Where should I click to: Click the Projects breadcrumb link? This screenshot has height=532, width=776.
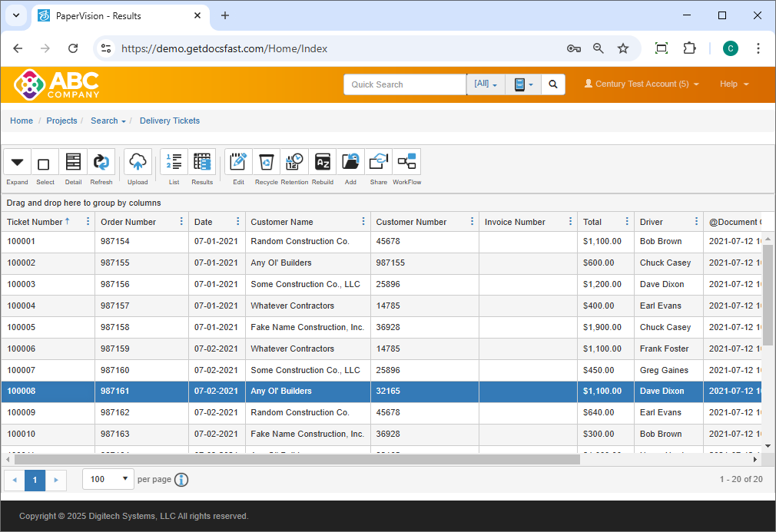tap(61, 121)
